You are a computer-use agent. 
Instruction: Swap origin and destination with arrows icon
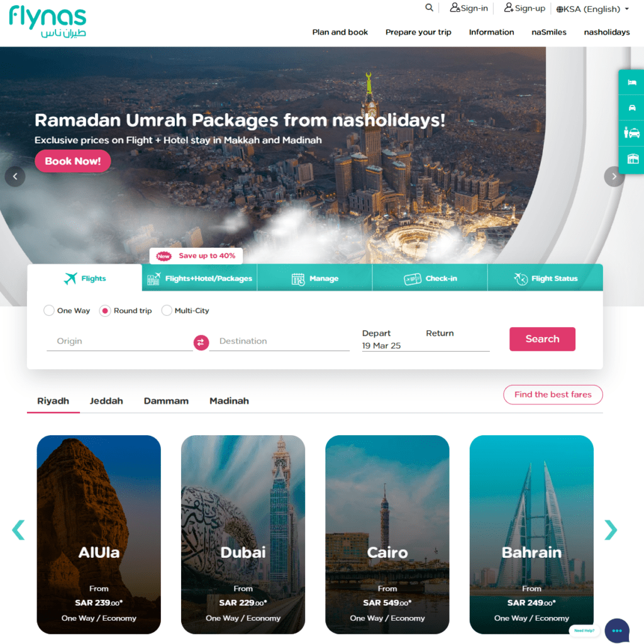point(201,342)
